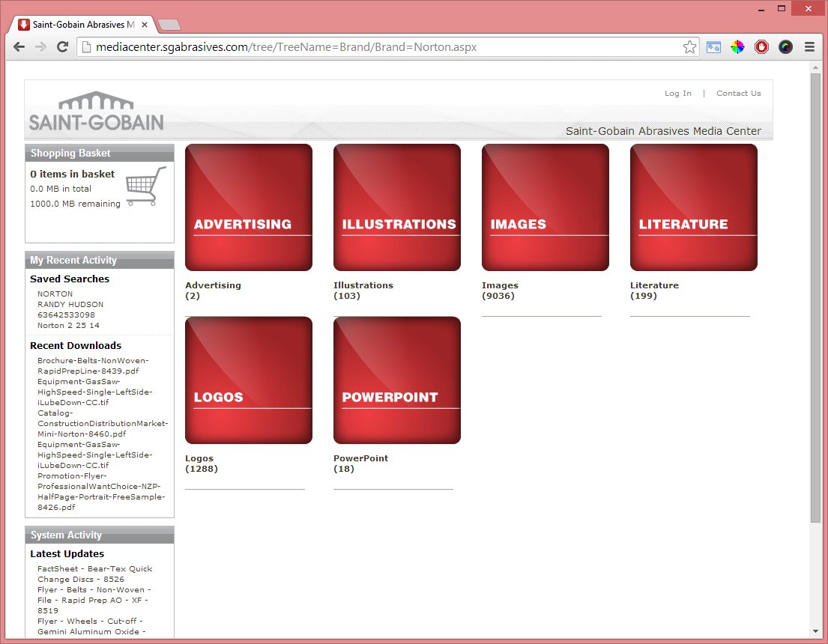Open Flyer Belts Non-Woven File Rapid Prep update
The height and width of the screenshot is (644, 828).
pyautogui.click(x=94, y=600)
